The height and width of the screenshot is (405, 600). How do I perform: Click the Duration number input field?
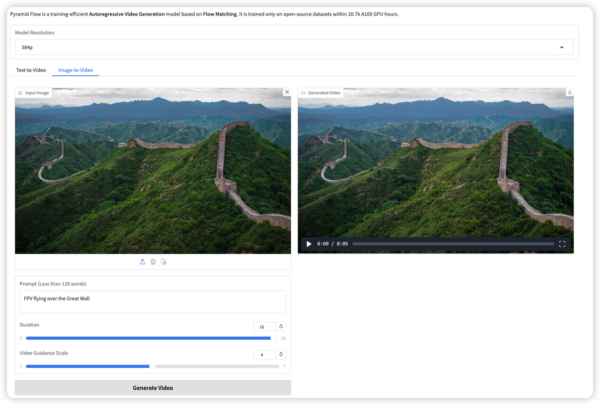click(x=263, y=326)
